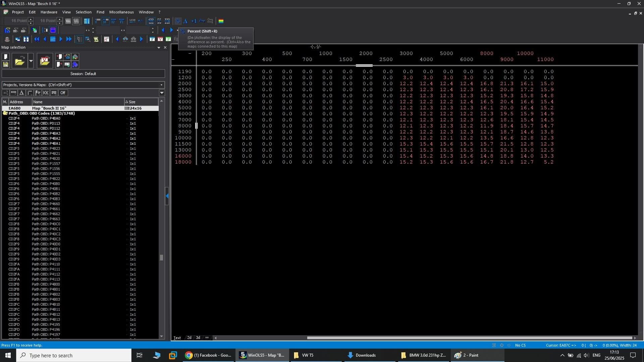Click the green P toolbar icon
The height and width of the screenshot is (362, 644).
pyautogui.click(x=168, y=39)
